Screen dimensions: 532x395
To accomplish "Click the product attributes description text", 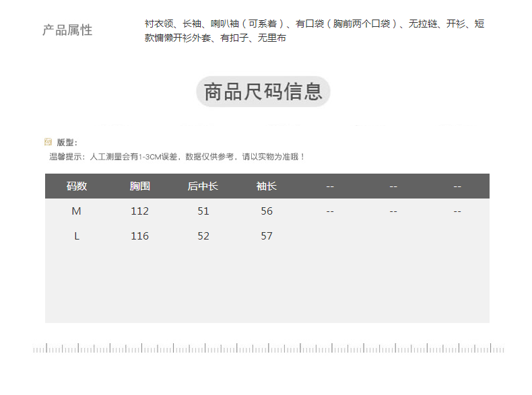I will (x=314, y=30).
